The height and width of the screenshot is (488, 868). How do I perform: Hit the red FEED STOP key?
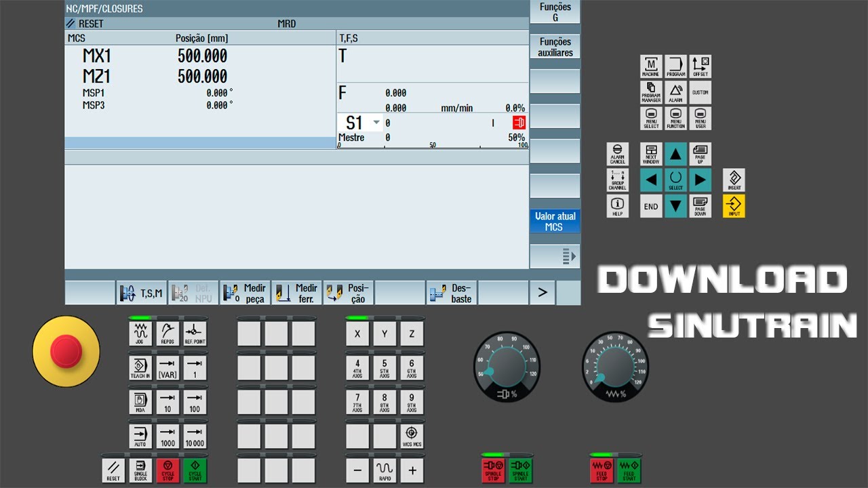click(601, 470)
